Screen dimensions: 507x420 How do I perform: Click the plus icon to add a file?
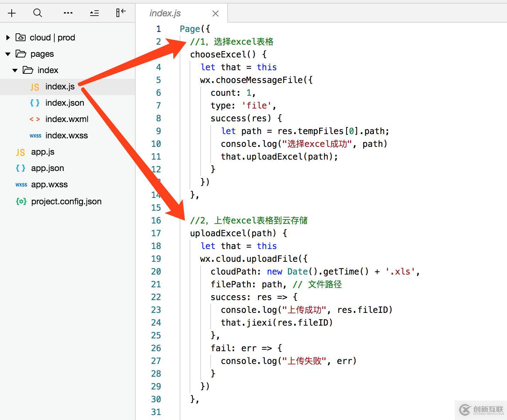pyautogui.click(x=12, y=13)
